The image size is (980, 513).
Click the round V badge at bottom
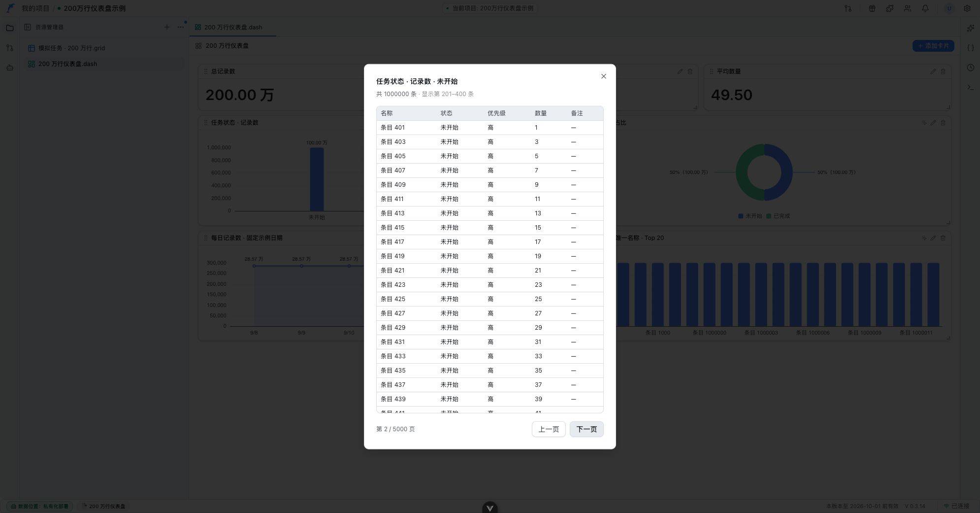point(490,508)
